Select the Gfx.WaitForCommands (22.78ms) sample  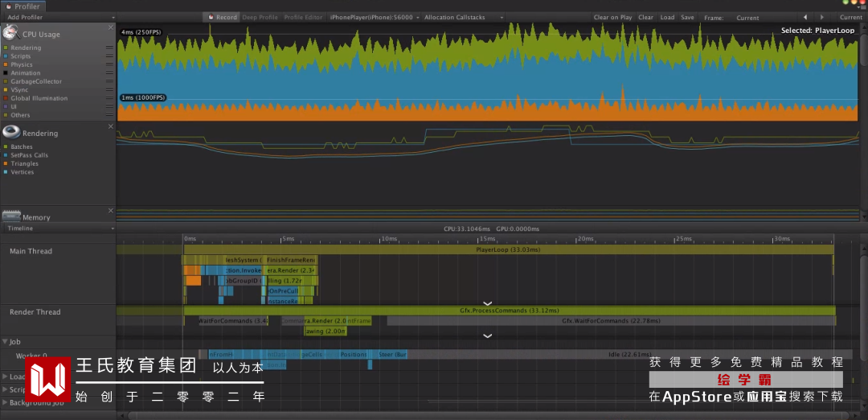point(611,321)
